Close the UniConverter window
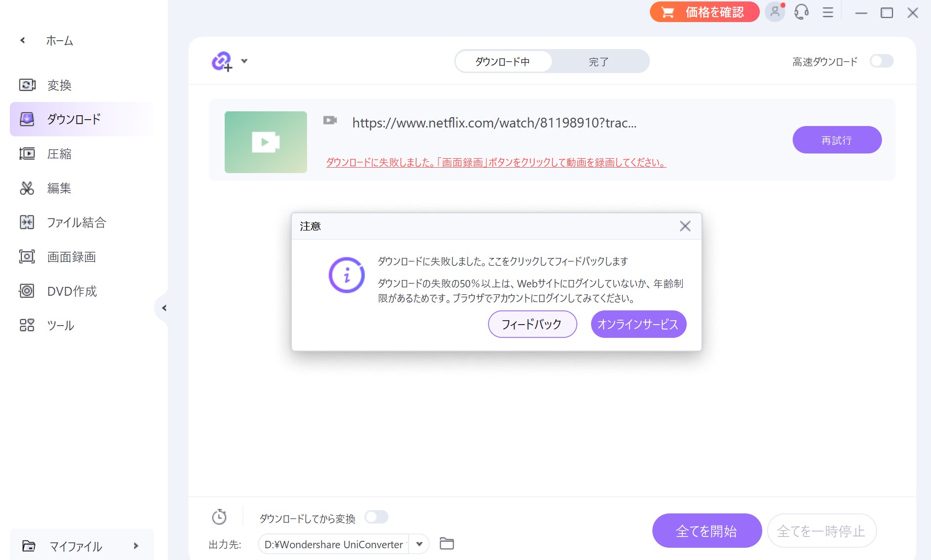Screen dimensions: 931x560 coord(913,13)
